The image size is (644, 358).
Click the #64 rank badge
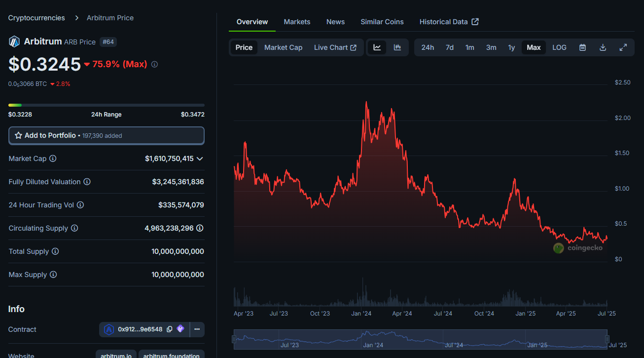pyautogui.click(x=108, y=42)
